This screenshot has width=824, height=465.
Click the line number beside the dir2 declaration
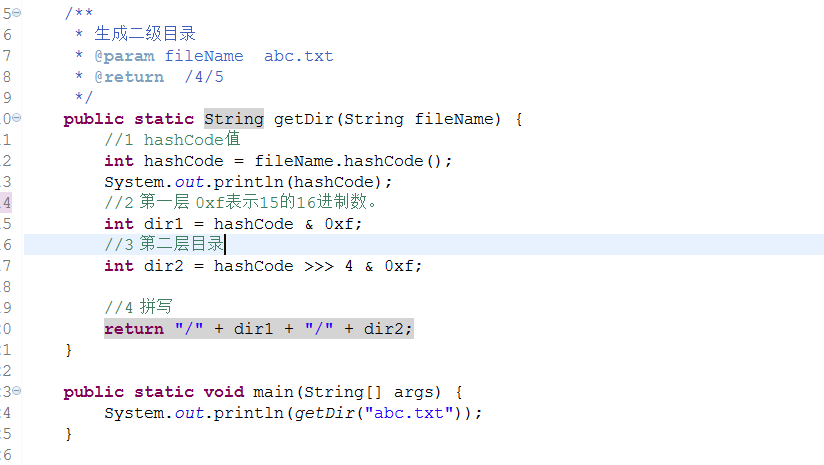(7, 266)
